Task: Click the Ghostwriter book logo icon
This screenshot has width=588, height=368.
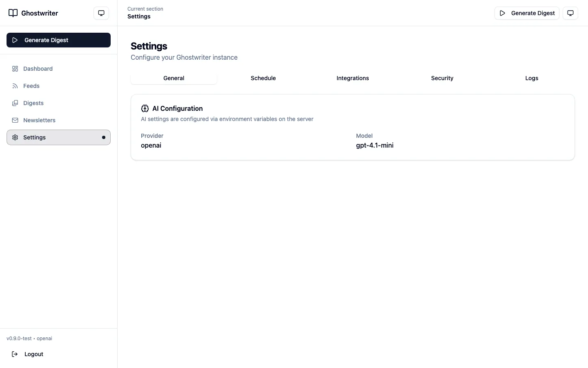Action: click(x=12, y=13)
